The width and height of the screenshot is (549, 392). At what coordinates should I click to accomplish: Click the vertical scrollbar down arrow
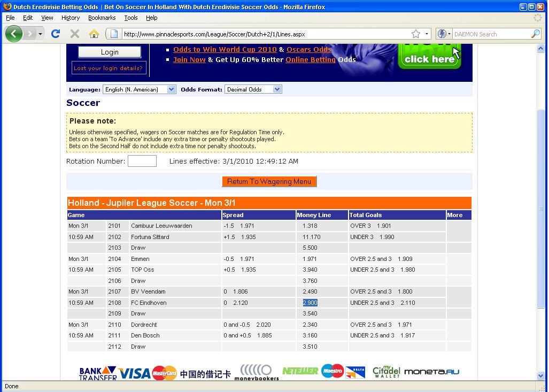click(x=540, y=375)
